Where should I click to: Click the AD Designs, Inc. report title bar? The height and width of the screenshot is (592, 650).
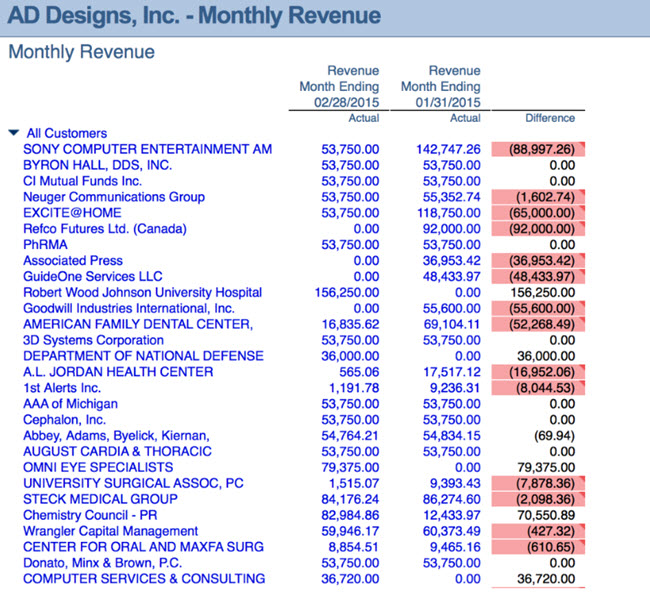point(193,16)
